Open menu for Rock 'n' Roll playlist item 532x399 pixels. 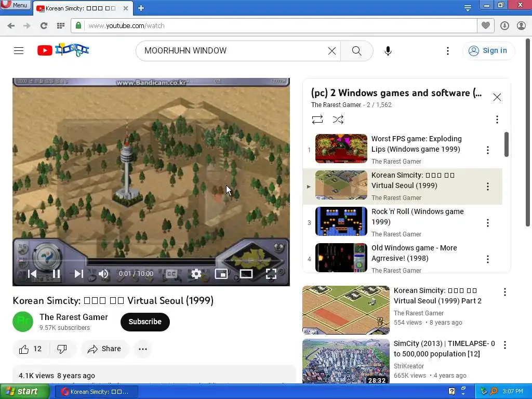(x=487, y=222)
